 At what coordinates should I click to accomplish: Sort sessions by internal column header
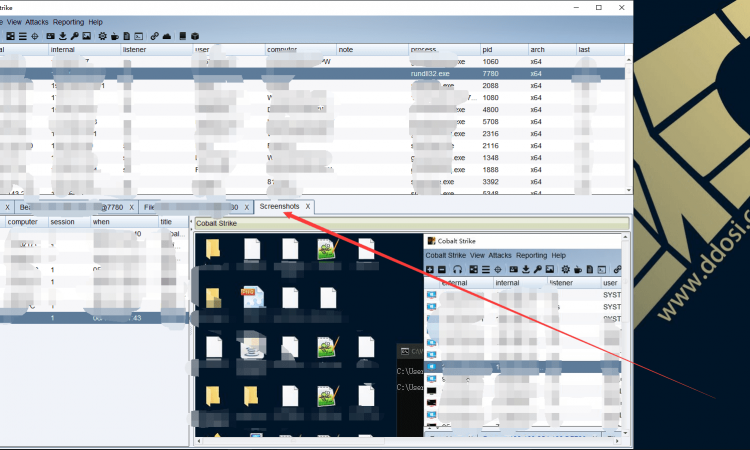[84, 49]
